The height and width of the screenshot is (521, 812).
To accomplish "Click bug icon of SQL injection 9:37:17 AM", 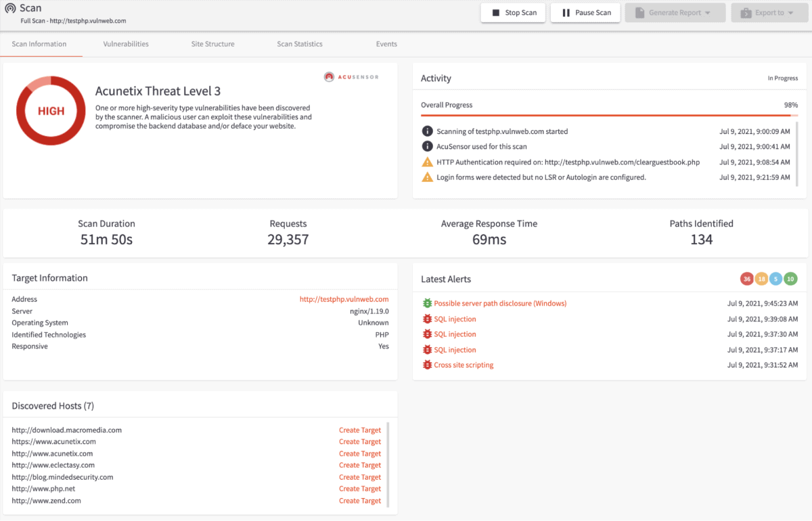I will pos(427,350).
